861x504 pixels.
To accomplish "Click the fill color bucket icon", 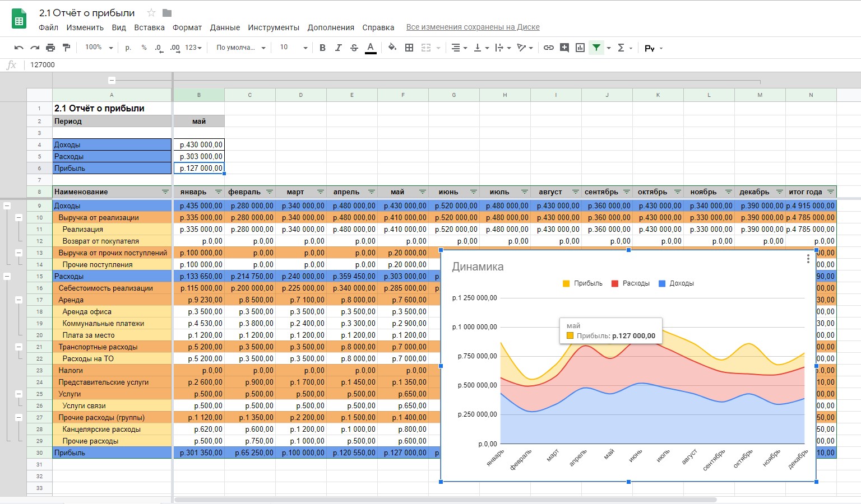I will (392, 48).
